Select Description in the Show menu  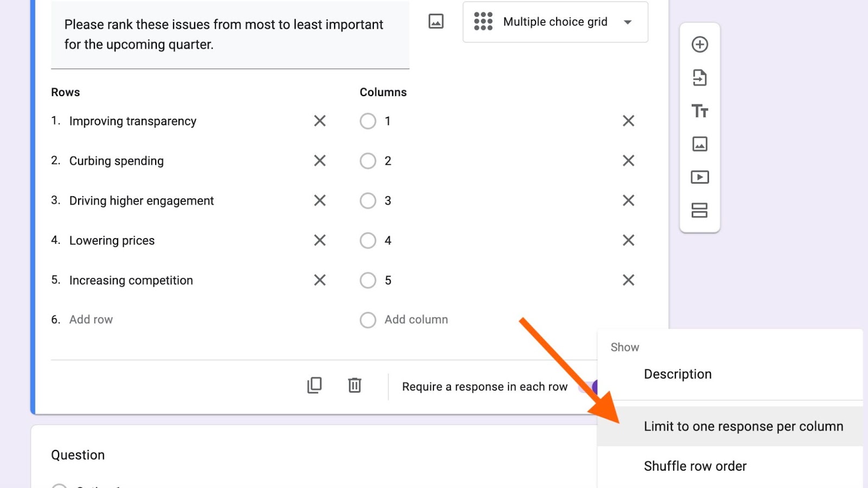coord(678,374)
